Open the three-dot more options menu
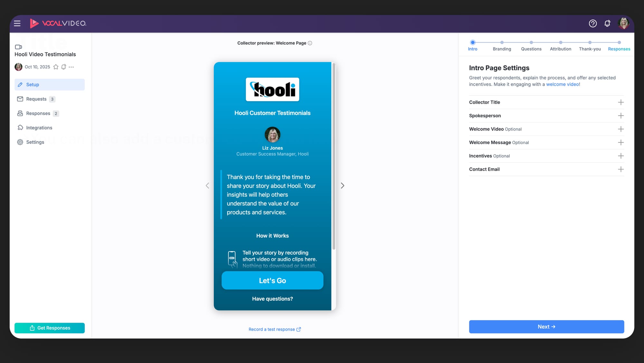The image size is (644, 363). (x=71, y=67)
